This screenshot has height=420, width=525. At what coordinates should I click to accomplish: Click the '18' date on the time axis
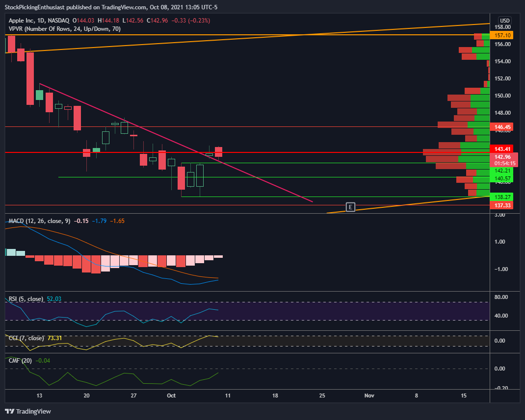tap(275, 395)
